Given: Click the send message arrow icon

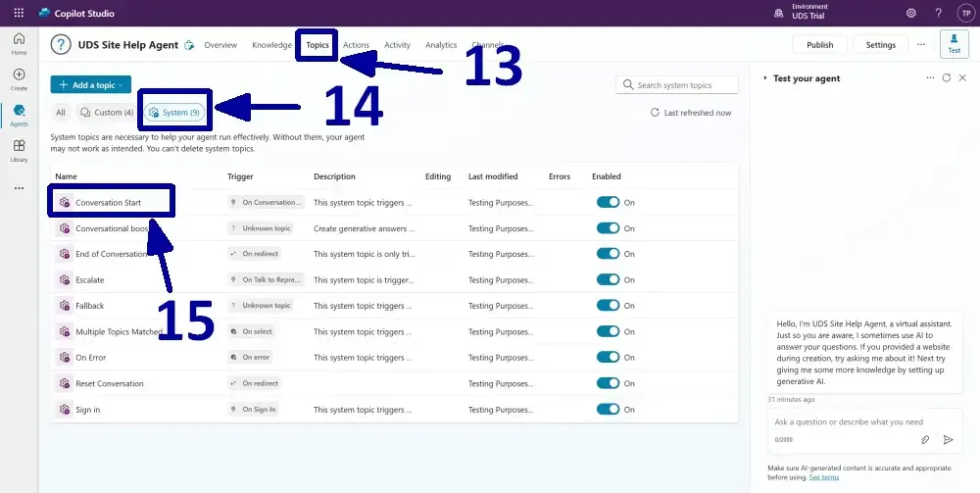Looking at the screenshot, I should (948, 440).
